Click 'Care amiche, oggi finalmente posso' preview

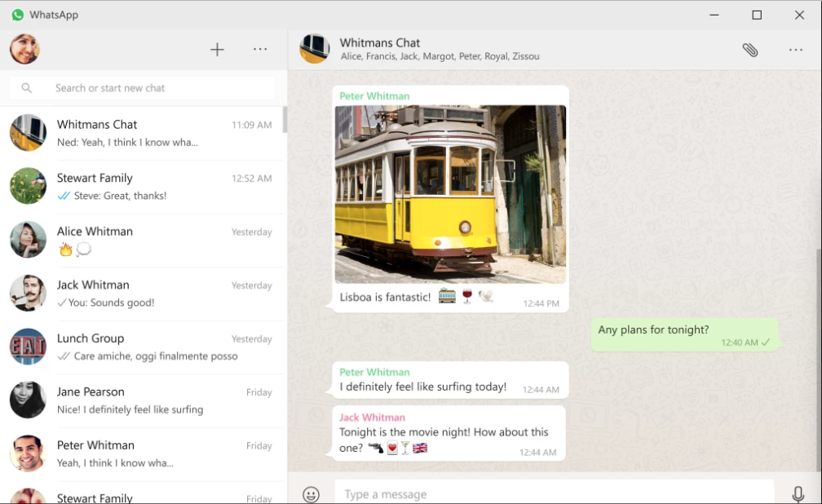click(x=156, y=356)
